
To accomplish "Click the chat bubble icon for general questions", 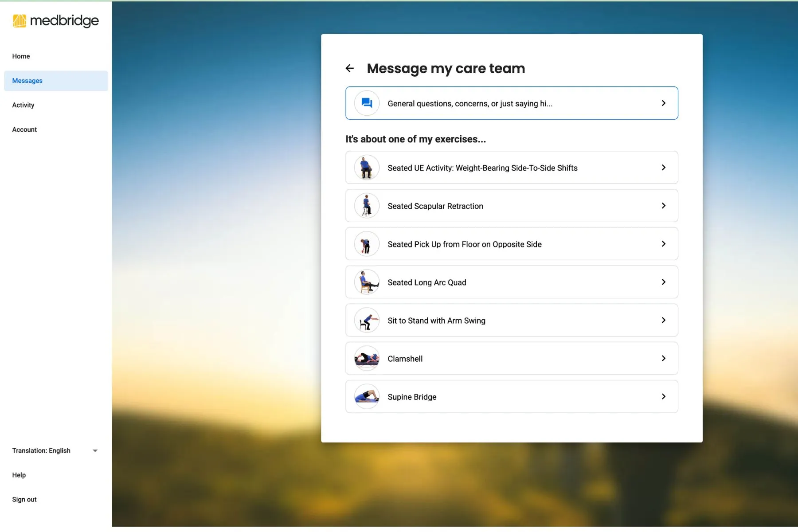I will [x=367, y=103].
